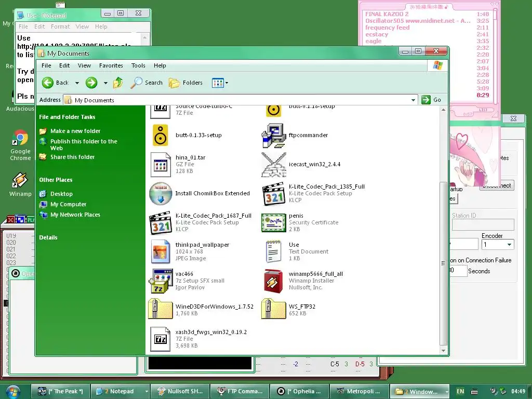Viewport: 532px width, 399px height.
Task: Click Share this folder link
Action: pyautogui.click(x=72, y=157)
